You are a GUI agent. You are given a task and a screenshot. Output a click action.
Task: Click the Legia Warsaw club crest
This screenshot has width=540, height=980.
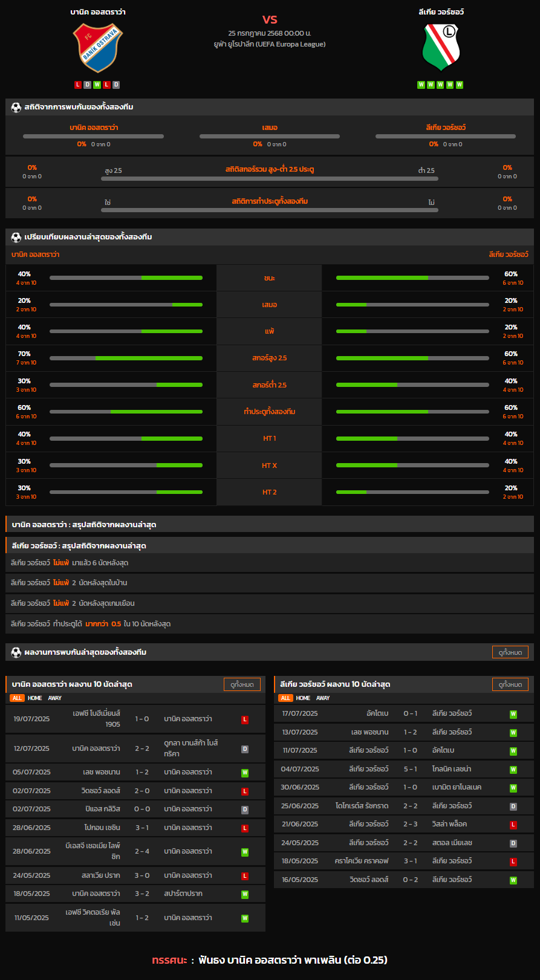pyautogui.click(x=441, y=47)
